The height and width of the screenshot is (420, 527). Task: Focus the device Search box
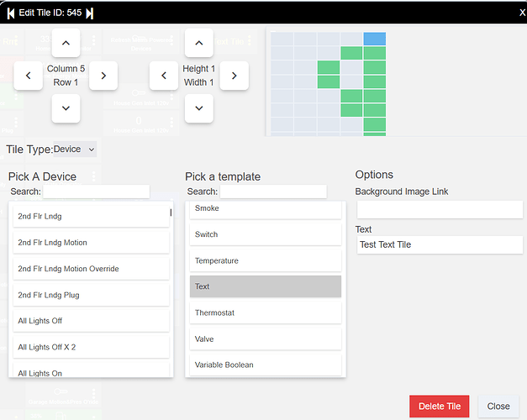96,192
